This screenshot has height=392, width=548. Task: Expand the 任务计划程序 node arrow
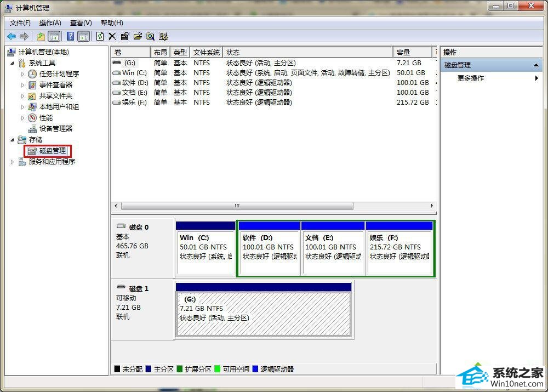tap(22, 74)
